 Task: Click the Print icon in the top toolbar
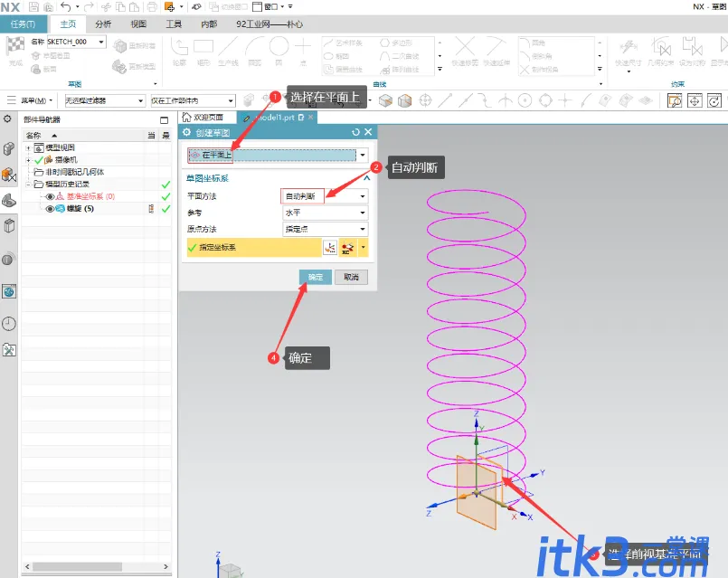pos(152,7)
